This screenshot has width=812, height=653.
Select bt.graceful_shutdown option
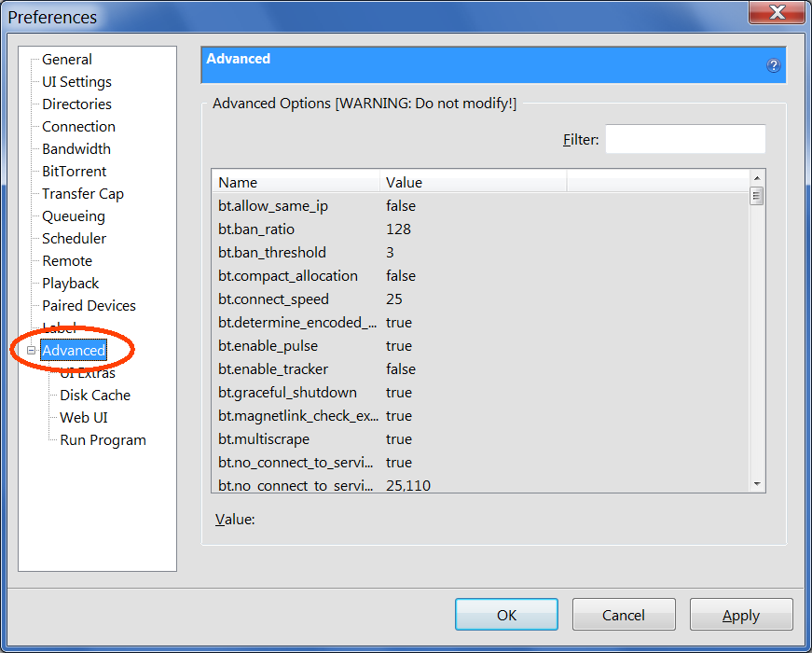480,393
